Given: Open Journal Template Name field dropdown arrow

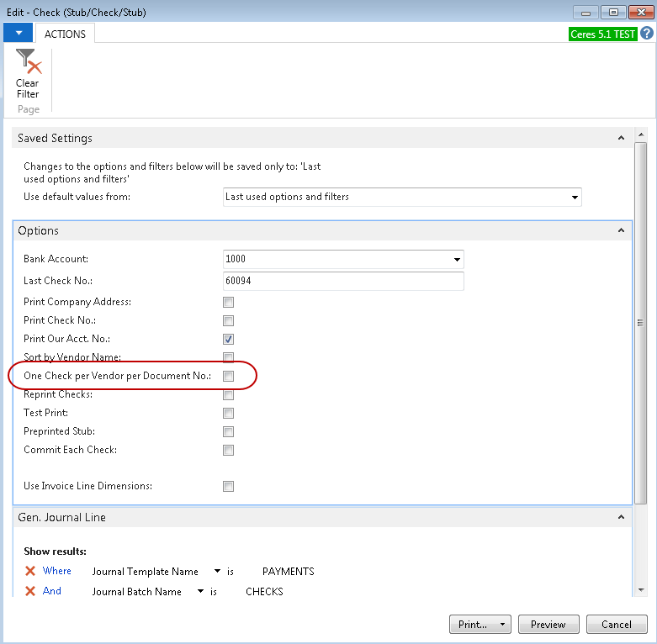Looking at the screenshot, I should click(218, 572).
